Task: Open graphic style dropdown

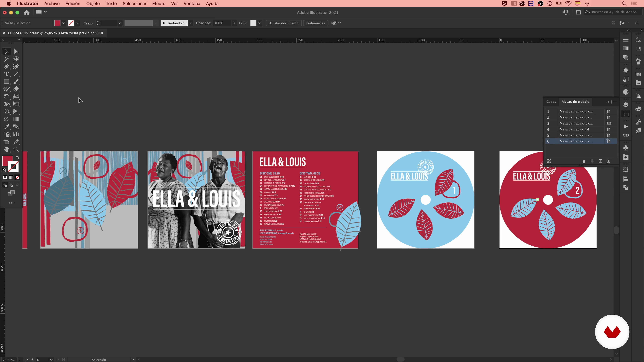Action: coord(259,23)
